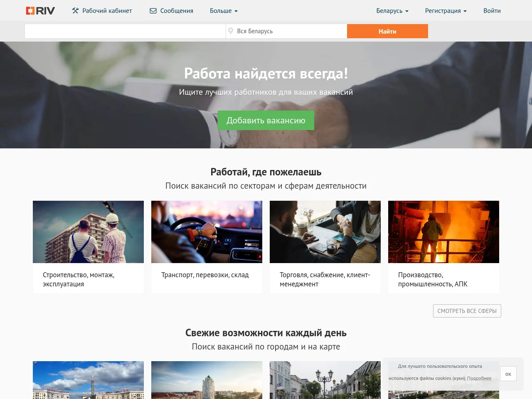Screen dimensions: 532x399
Task: Open the Беларусь country dropdown
Action: tap(392, 11)
